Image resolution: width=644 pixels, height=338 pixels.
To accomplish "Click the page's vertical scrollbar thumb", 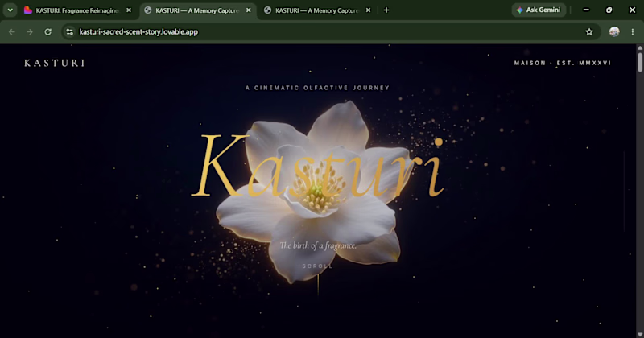I will click(x=640, y=62).
